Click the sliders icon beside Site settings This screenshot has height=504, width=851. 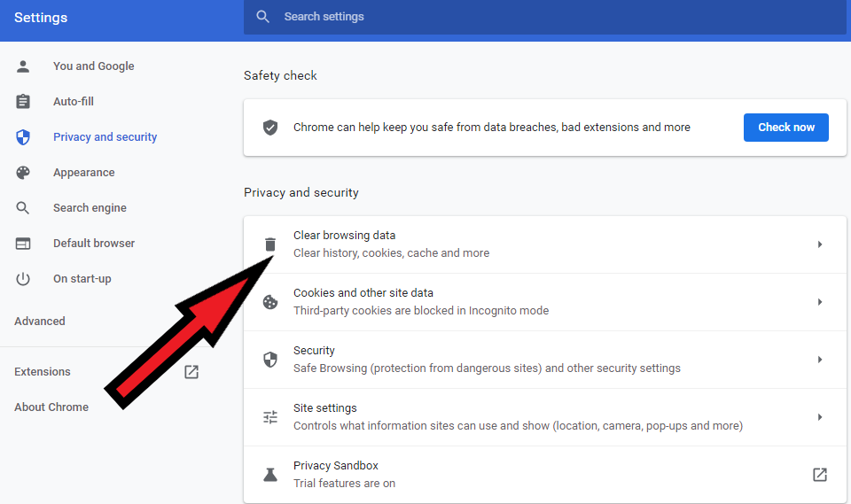pos(270,416)
